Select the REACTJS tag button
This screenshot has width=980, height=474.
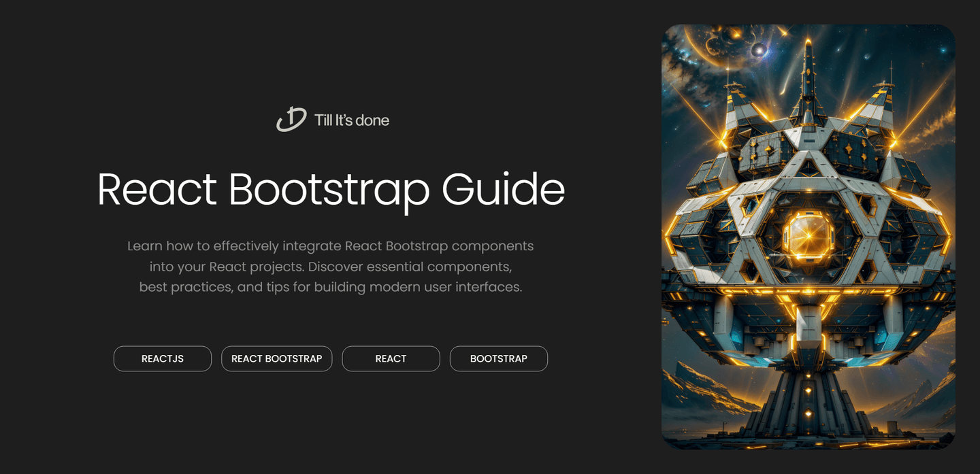click(x=163, y=358)
